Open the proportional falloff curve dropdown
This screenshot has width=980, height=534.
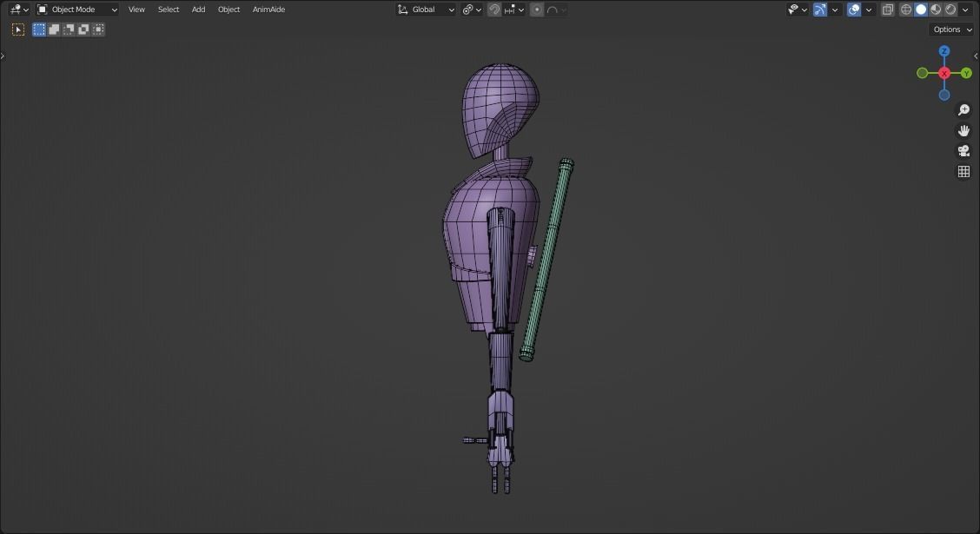556,10
